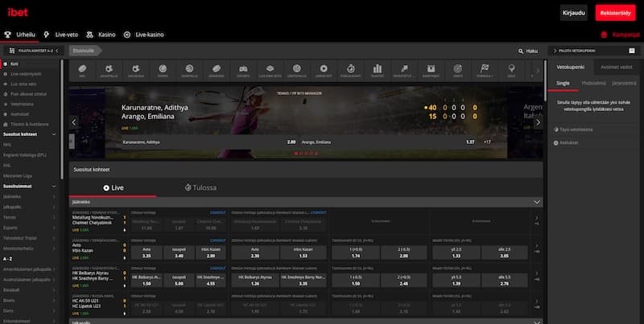Pick yli 2.5 at odds 1.33
644x324 pixels.
(x=456, y=252)
